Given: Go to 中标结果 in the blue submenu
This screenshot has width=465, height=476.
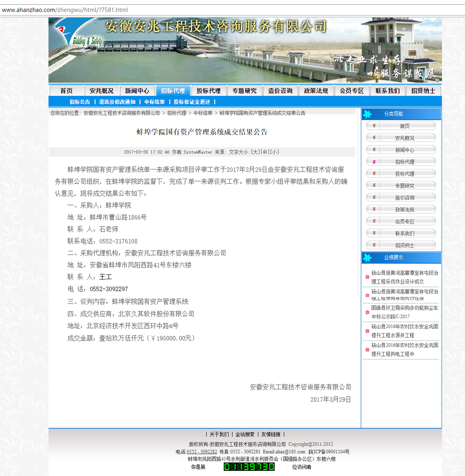Looking at the screenshot, I should pyautogui.click(x=154, y=102).
